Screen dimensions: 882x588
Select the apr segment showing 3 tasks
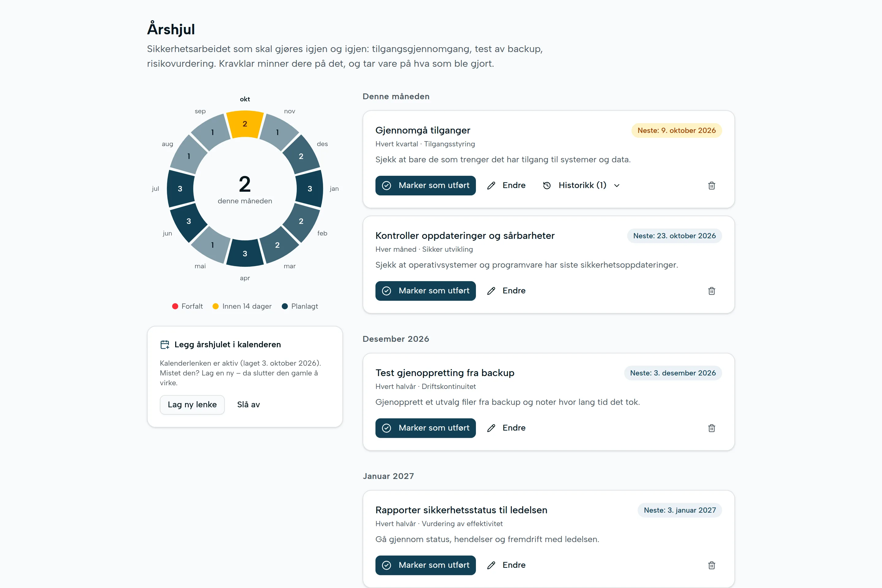click(245, 254)
